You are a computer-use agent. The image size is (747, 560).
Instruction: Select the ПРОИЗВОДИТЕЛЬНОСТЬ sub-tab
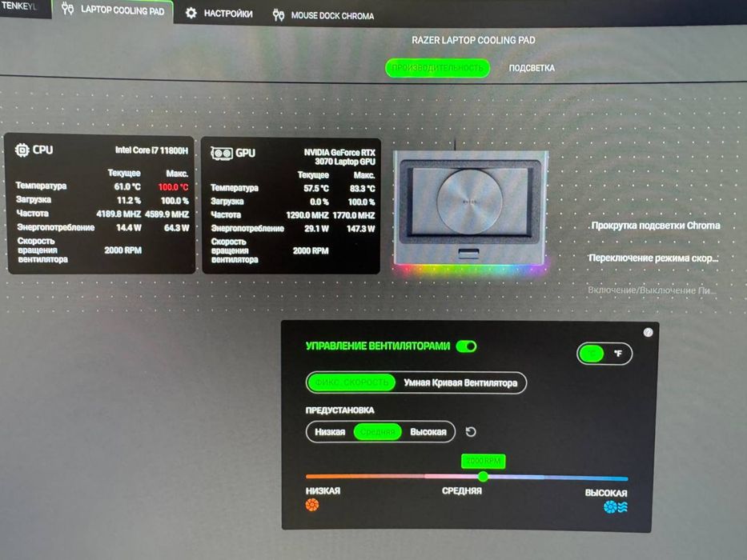click(x=437, y=68)
